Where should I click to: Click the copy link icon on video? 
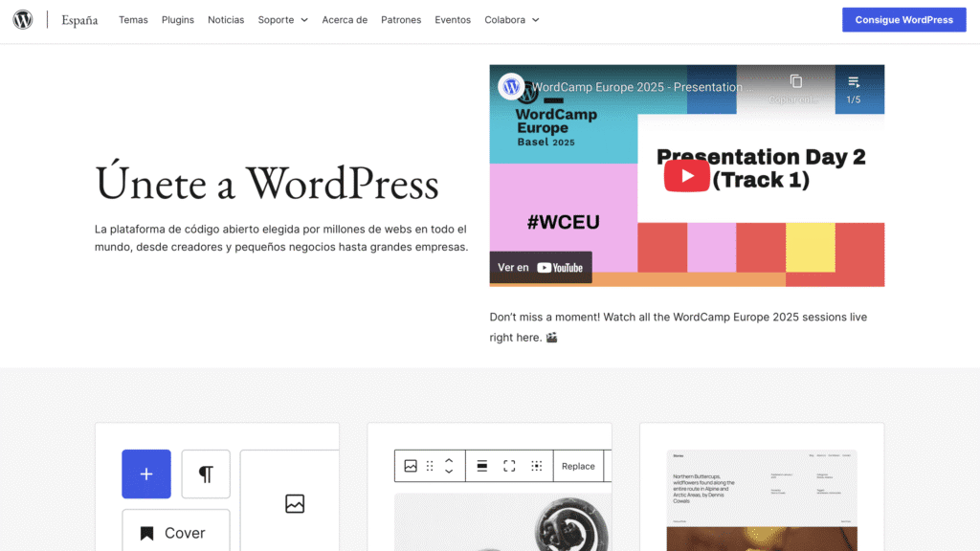point(795,83)
